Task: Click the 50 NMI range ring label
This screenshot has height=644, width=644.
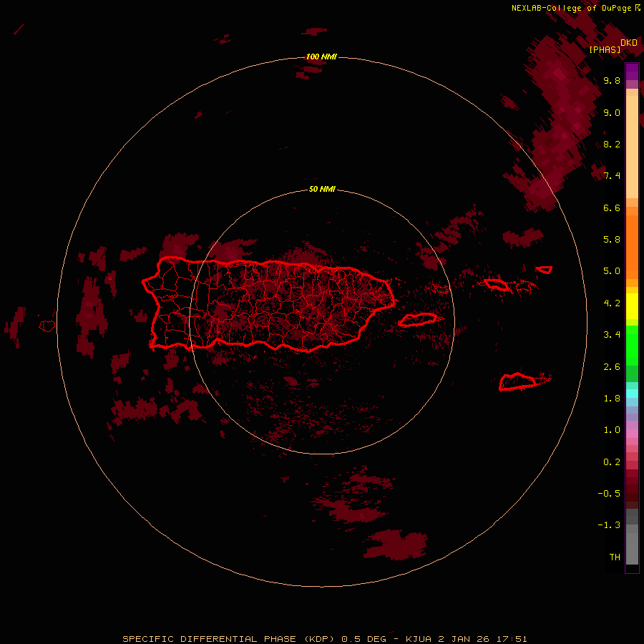Action: [x=322, y=189]
